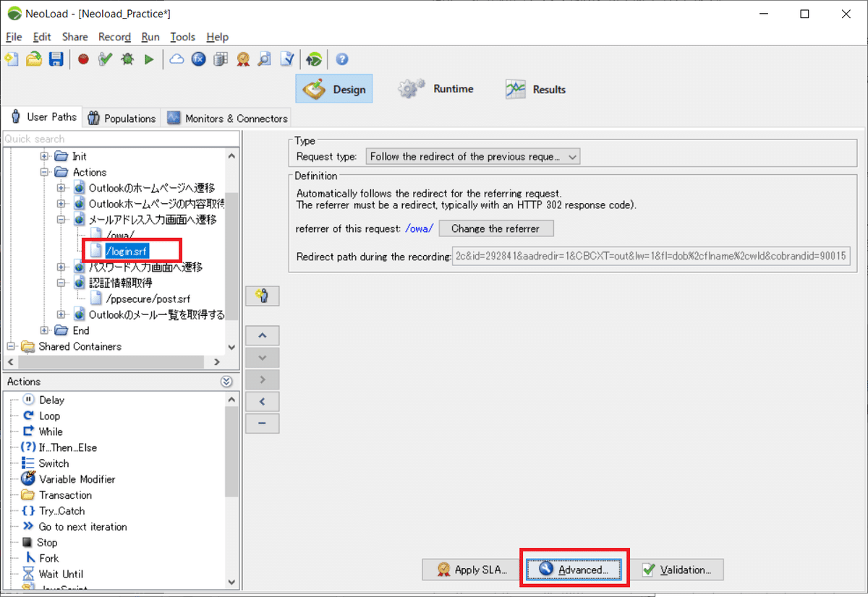Collapse the Shared Containers node
Screen dimensions: 868x597
[11, 346]
